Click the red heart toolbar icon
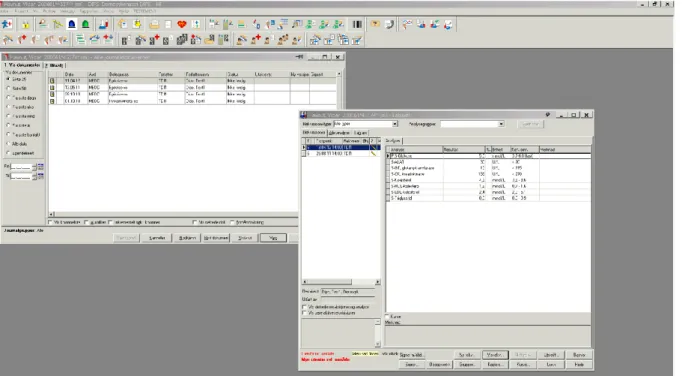The width and height of the screenshot is (682, 376). 182,24
